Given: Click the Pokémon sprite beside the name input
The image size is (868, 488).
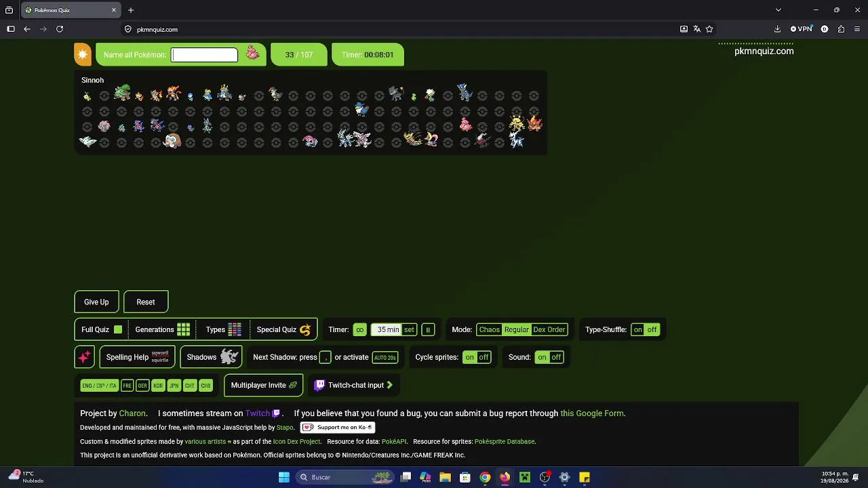Looking at the screenshot, I should (252, 54).
